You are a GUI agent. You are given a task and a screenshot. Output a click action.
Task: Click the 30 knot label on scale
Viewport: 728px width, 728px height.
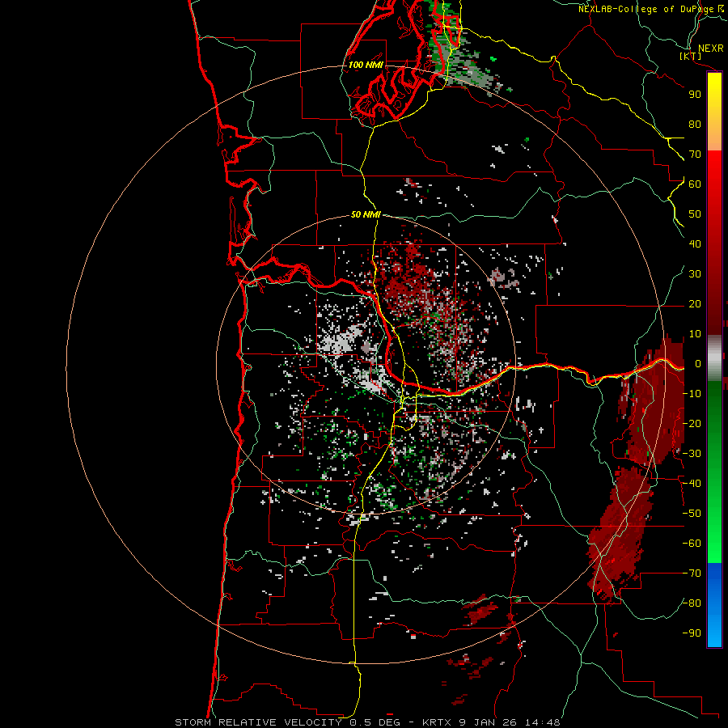695,274
